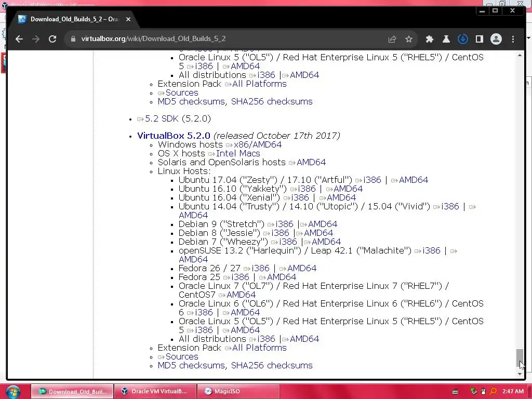Download 5.2.0 All distributions AMD64 installer
Viewport: 532px width, 399px height.
pyautogui.click(x=304, y=339)
